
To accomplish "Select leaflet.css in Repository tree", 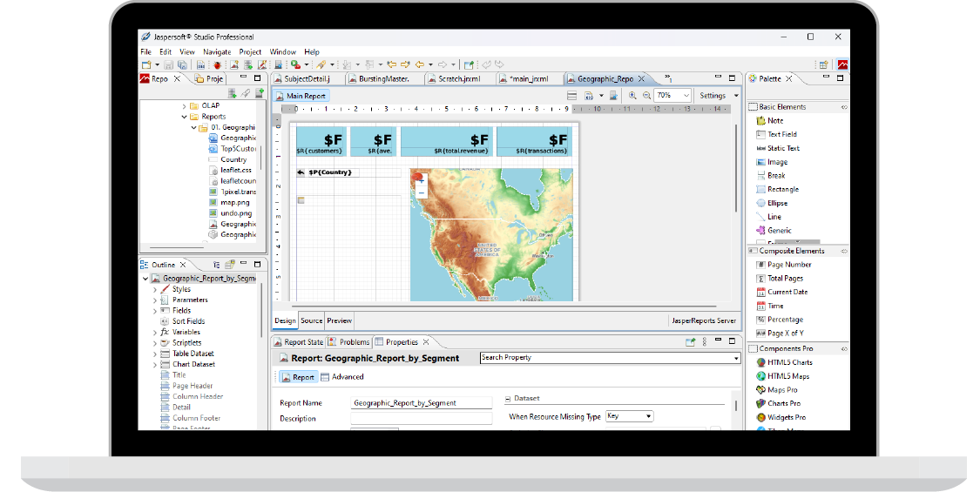I will tap(231, 170).
